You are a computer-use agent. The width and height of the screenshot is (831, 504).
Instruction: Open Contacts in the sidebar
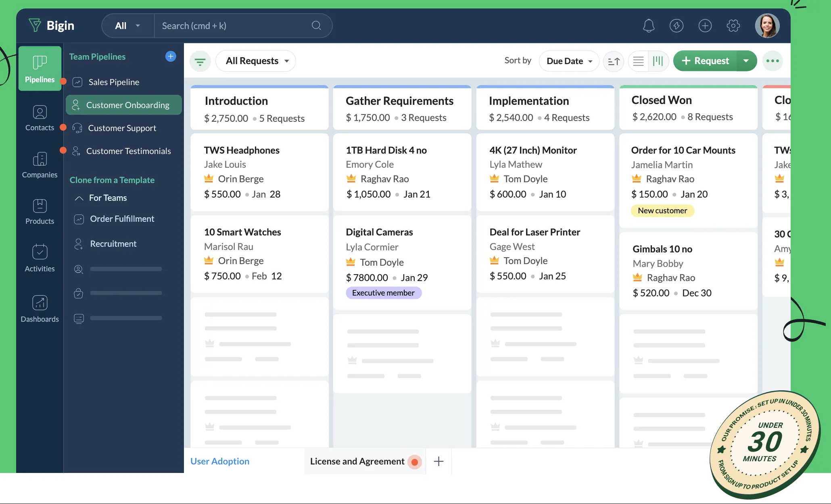tap(40, 118)
